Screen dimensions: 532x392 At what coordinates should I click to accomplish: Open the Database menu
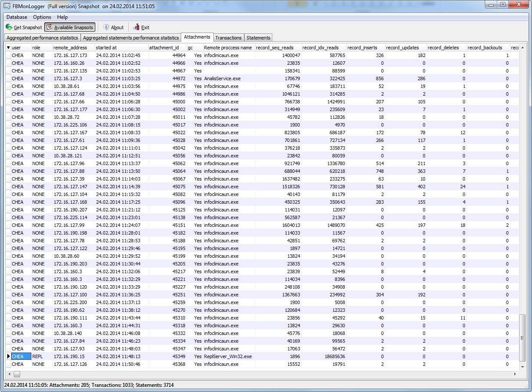(17, 17)
